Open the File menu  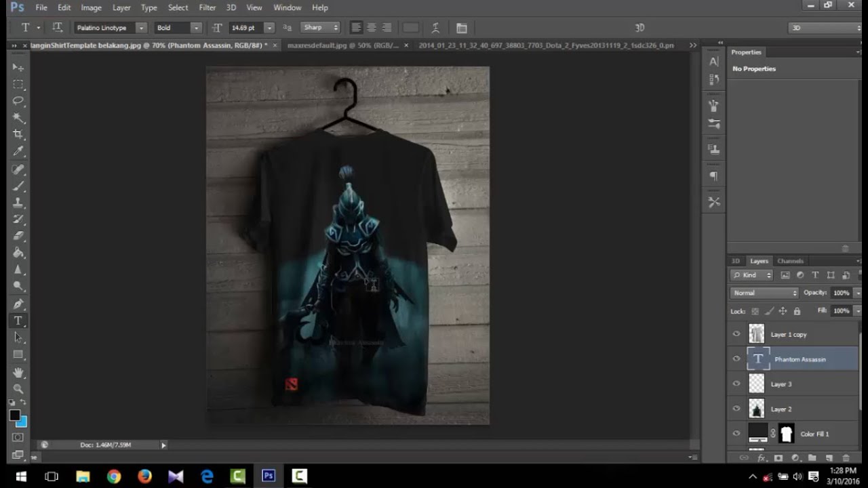41,7
